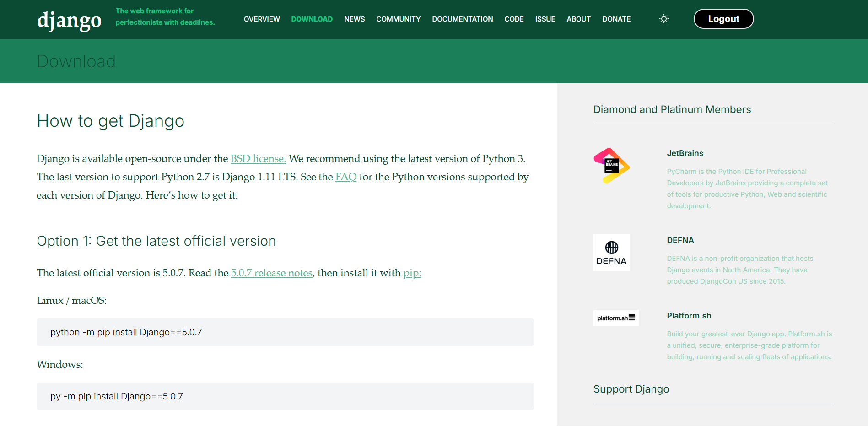868x426 pixels.
Task: Navigate to the NEWS page
Action: (x=354, y=19)
